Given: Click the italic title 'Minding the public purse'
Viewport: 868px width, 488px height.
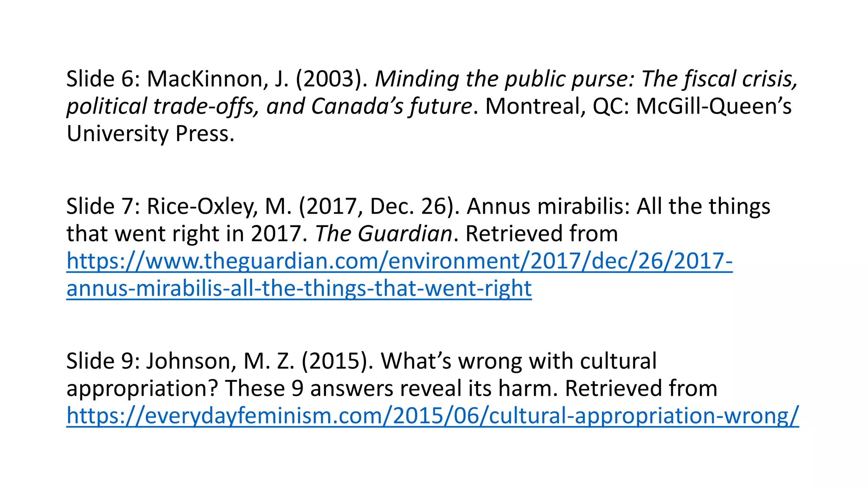Looking at the screenshot, I should tap(504, 79).
